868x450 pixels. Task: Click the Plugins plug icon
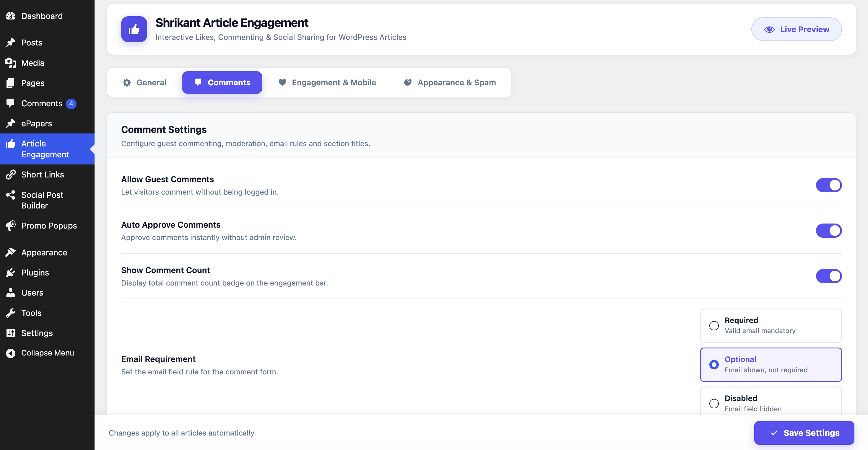tap(11, 273)
